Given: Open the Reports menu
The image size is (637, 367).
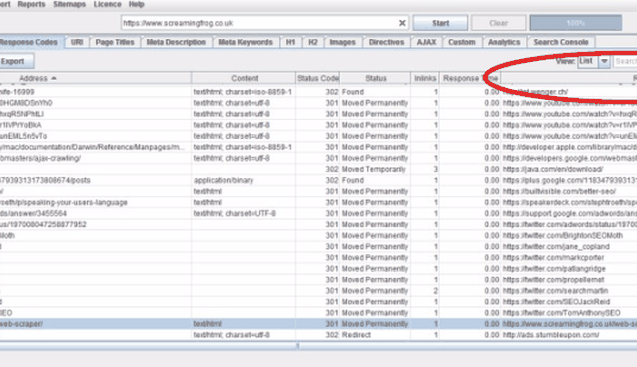Looking at the screenshot, I should (31, 4).
